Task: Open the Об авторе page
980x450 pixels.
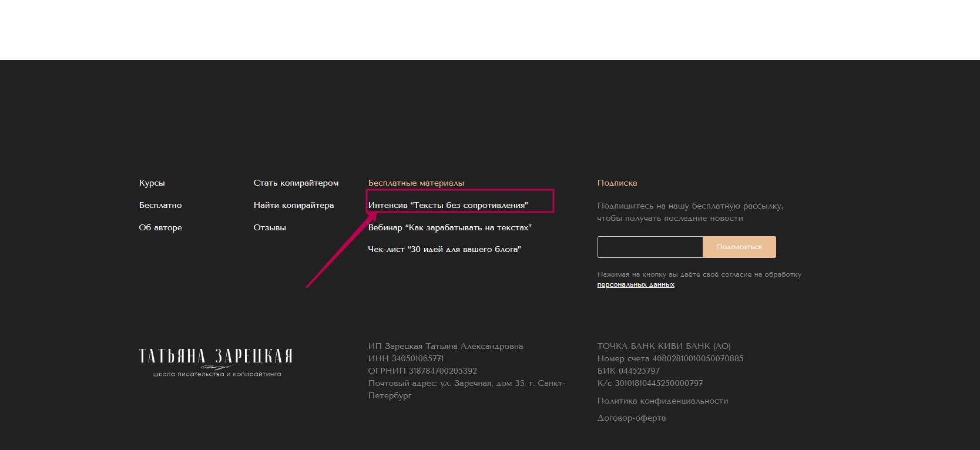Action: pos(160,227)
